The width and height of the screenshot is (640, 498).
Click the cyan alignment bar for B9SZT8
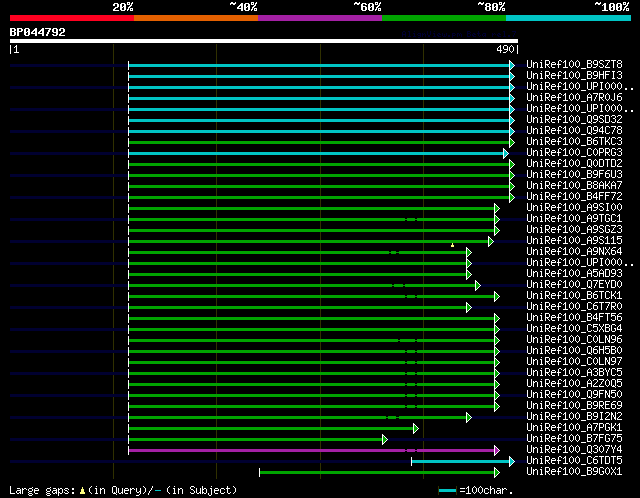point(319,65)
